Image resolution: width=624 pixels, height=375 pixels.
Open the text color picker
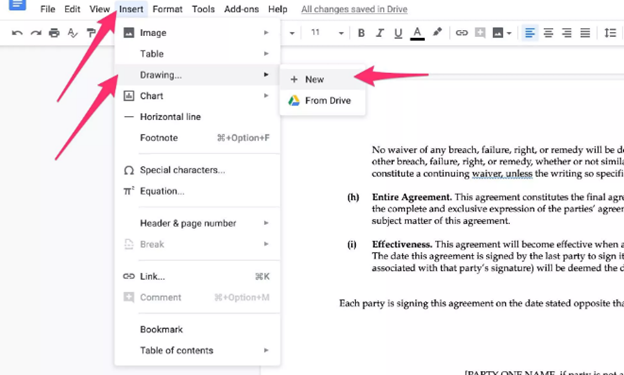[x=417, y=33]
